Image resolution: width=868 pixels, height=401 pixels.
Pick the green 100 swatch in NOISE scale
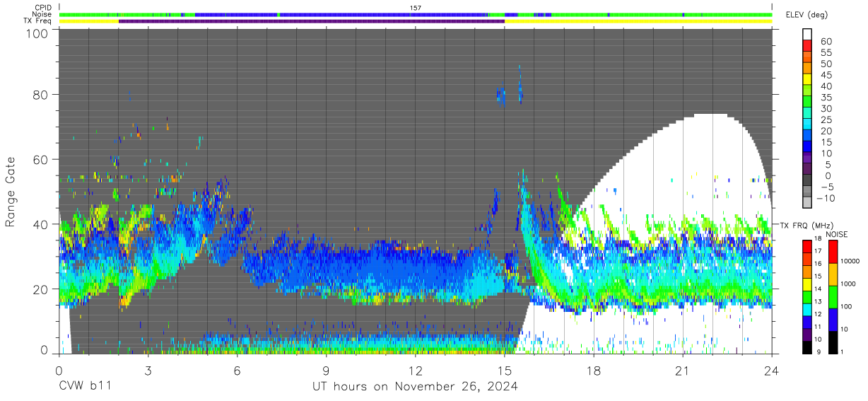click(x=833, y=297)
